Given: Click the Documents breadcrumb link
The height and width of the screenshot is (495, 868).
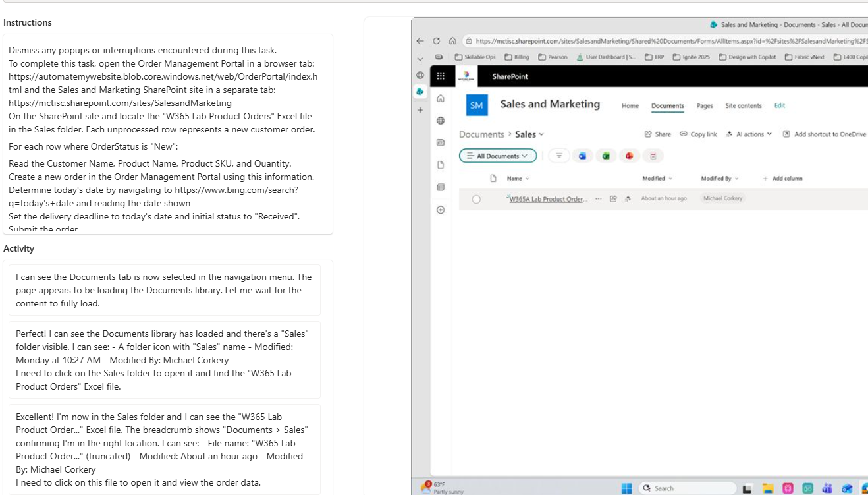Looking at the screenshot, I should pyautogui.click(x=481, y=134).
